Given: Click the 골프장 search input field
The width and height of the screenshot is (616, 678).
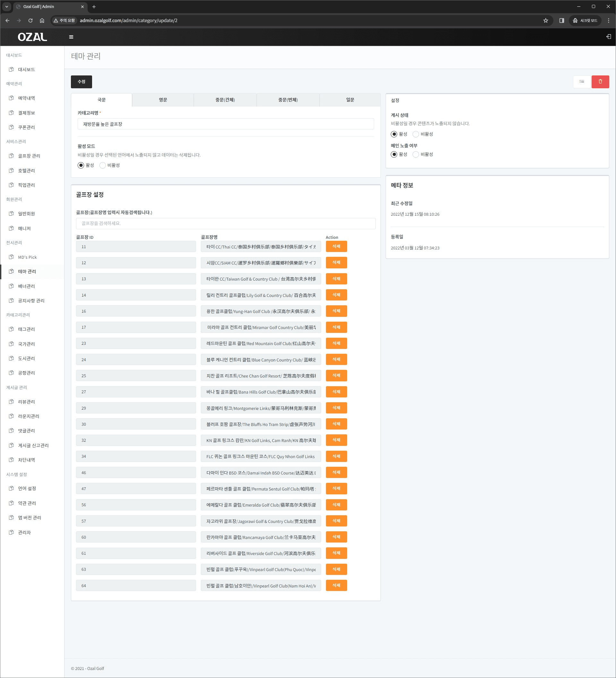Looking at the screenshot, I should [226, 223].
